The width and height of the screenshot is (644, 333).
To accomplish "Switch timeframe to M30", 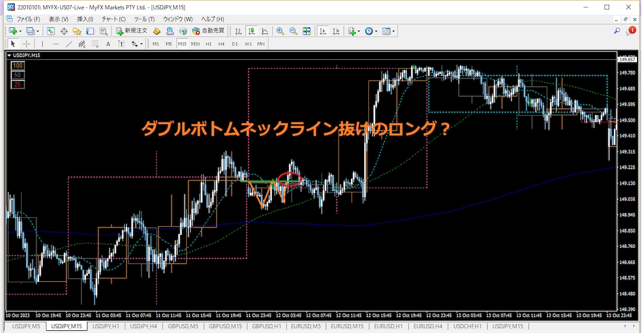I will click(195, 44).
